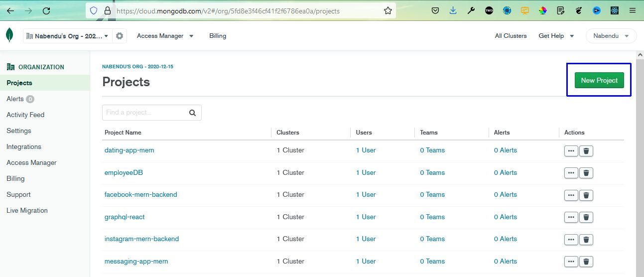Expand the Get Help dropdown

pos(556,36)
